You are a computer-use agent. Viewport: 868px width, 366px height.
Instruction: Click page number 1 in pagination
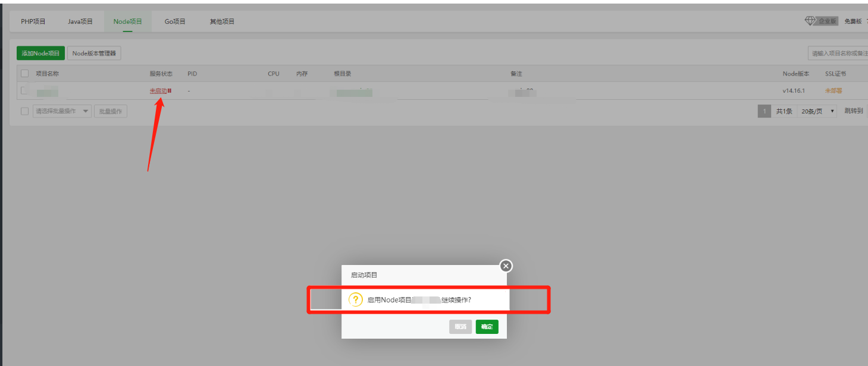(x=764, y=111)
